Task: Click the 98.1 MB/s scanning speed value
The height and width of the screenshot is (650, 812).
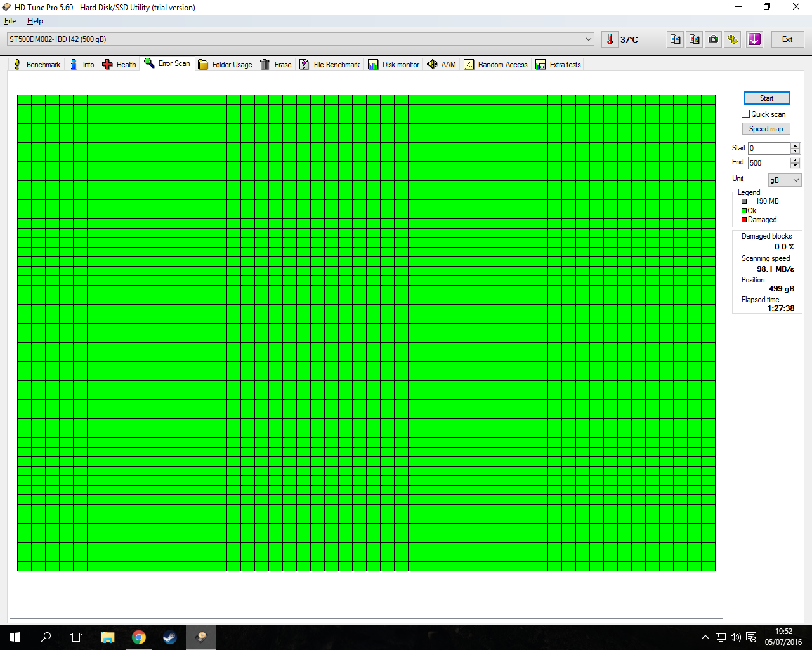Action: coord(775,269)
